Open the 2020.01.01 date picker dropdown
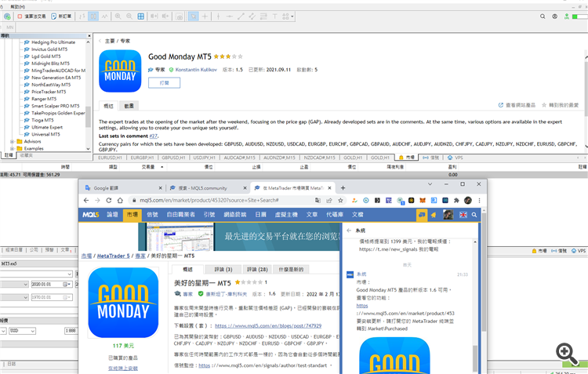The width and height of the screenshot is (588, 374). (x=67, y=285)
